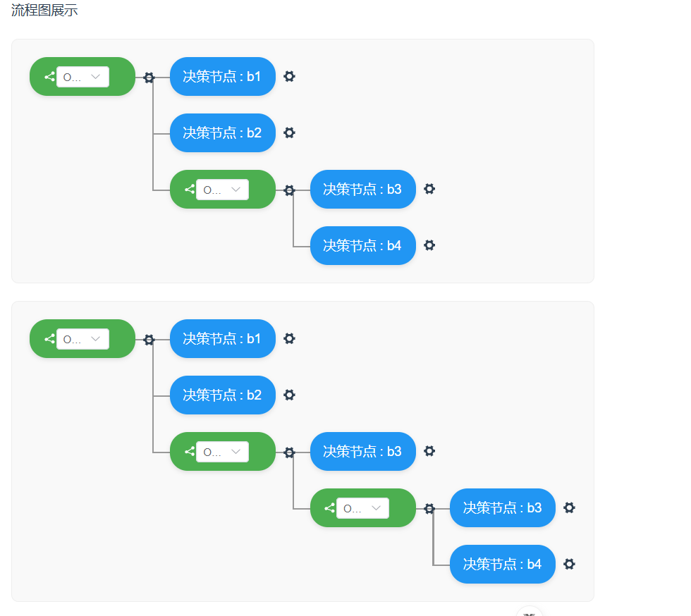Viewport: 691px width, 616px height.
Task: Open settings gear next to b2 in upper flowchart
Action: pyautogui.click(x=289, y=133)
